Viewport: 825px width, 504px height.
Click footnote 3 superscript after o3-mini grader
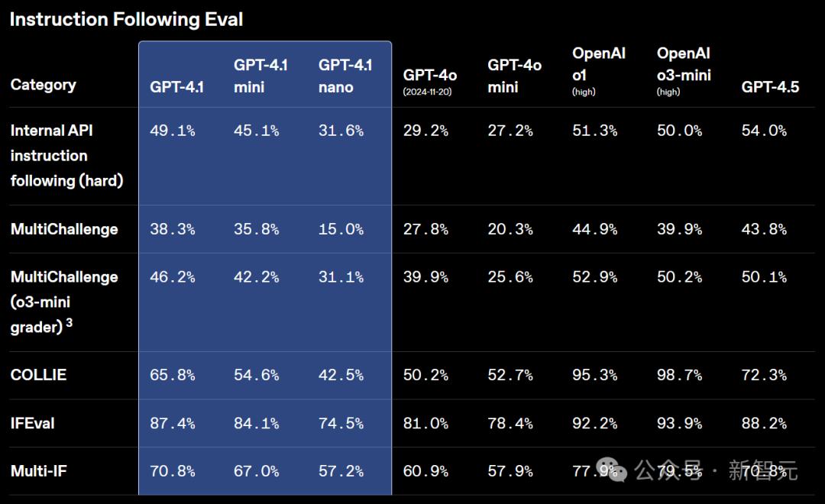tap(69, 323)
